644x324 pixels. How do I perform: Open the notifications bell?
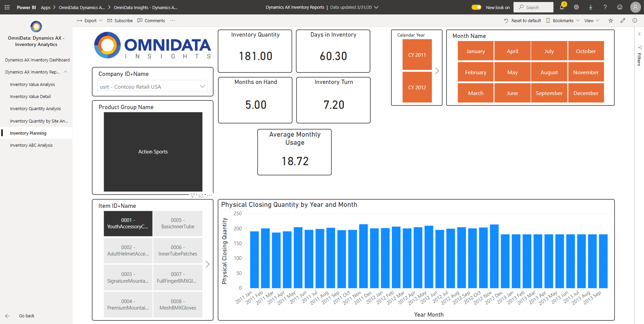pyautogui.click(x=562, y=7)
